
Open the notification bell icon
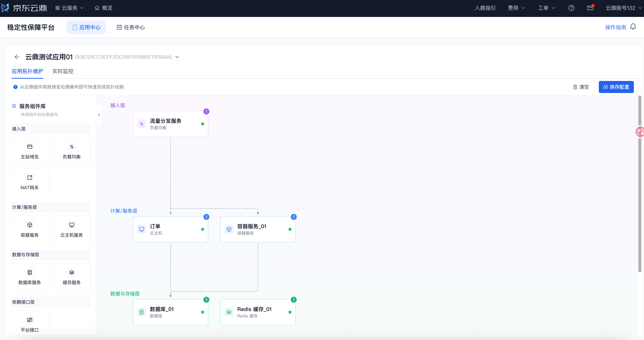pos(633,27)
